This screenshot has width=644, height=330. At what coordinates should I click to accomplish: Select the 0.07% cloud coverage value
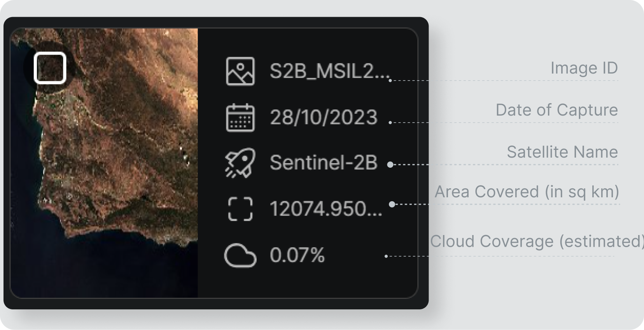297,255
